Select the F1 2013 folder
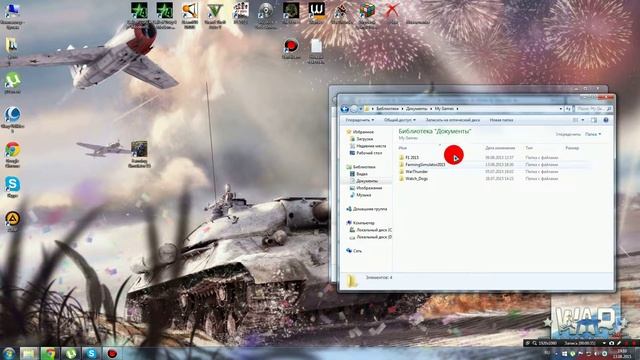This screenshot has width=640, height=360. pyautogui.click(x=409, y=158)
